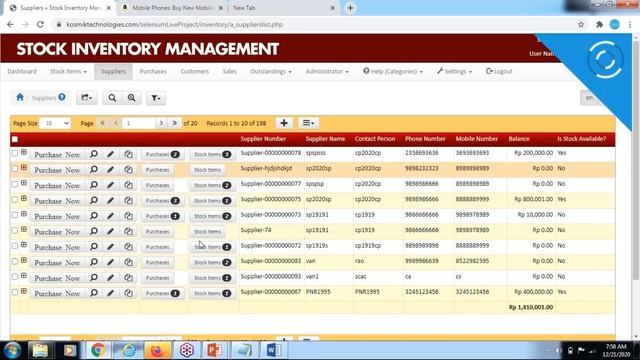Check the checkbox for Supplier-0000000072 row
640x360 pixels.
click(15, 246)
